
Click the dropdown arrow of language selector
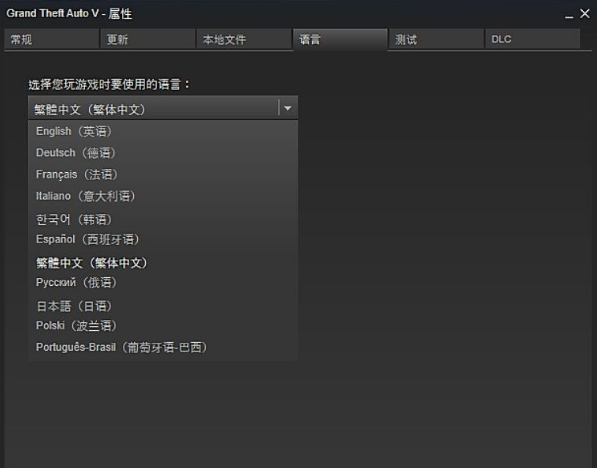point(288,108)
